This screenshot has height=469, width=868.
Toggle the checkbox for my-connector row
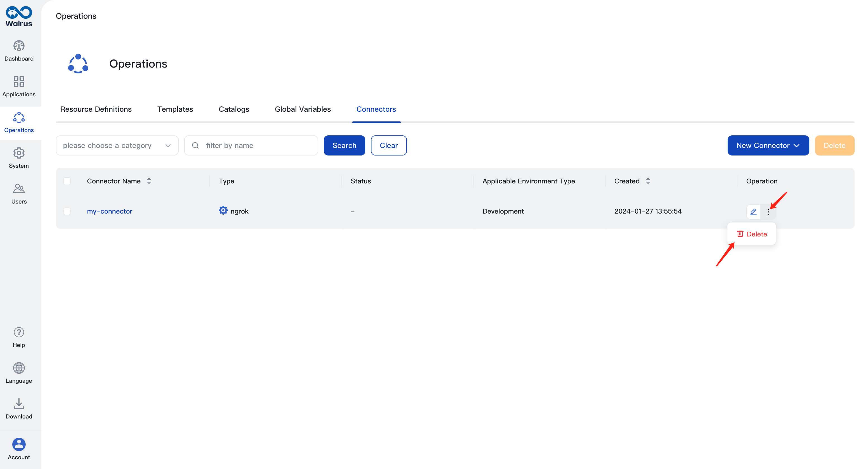(x=67, y=210)
